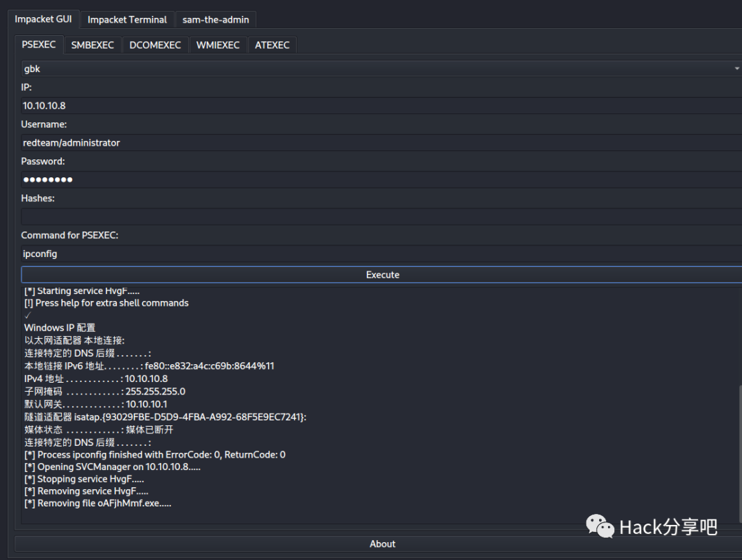Click the 'Removing file oAFjhMmf.exe' output line
The width and height of the screenshot is (742, 560).
[98, 504]
